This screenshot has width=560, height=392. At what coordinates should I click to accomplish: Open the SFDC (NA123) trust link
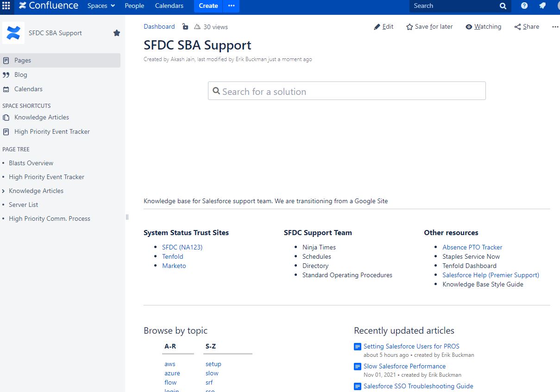tap(182, 247)
